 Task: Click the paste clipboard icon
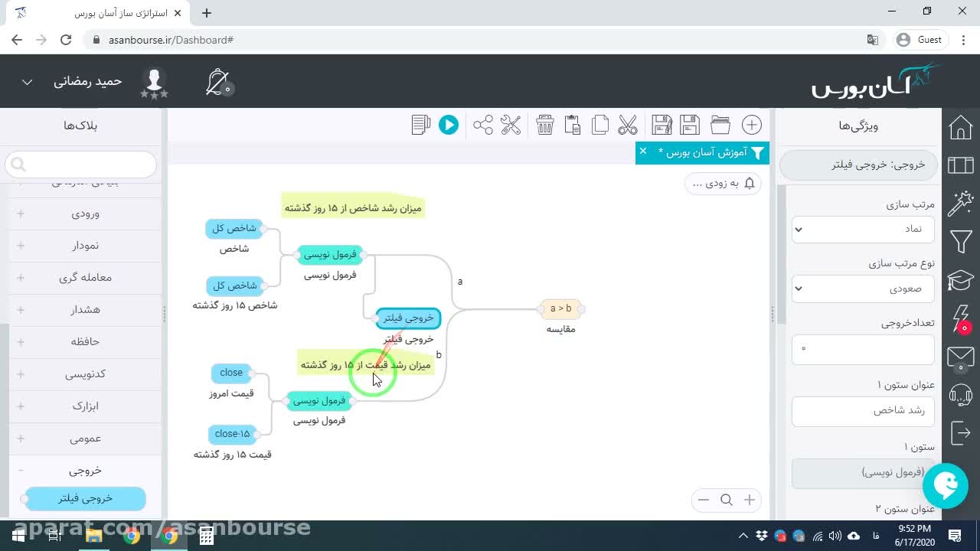point(573,125)
